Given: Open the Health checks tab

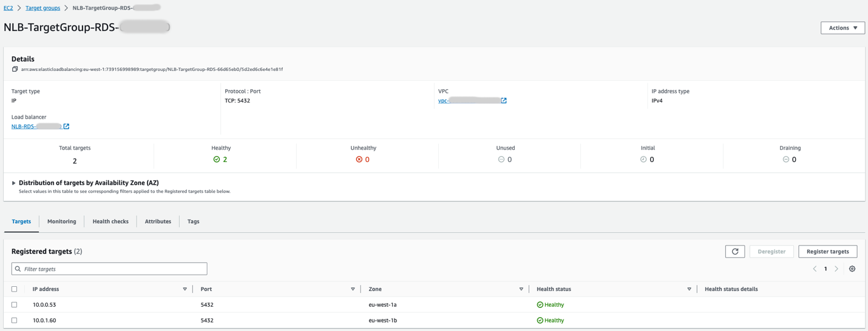Looking at the screenshot, I should [110, 221].
